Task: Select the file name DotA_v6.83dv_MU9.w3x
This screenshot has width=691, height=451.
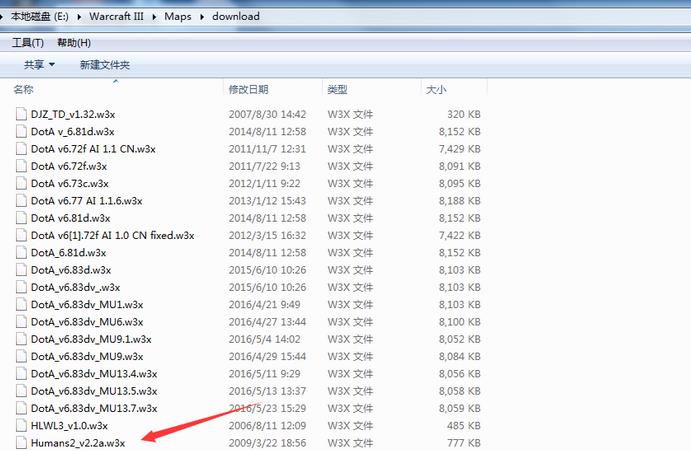Action: pos(87,356)
